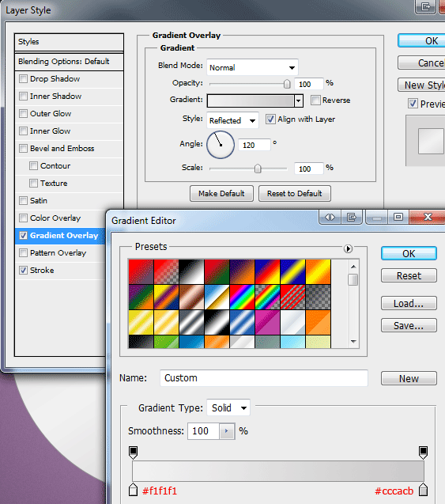Viewport: 445px width, 504px height.
Task: Choose the rainbow spectrum gradient preset
Action: pyautogui.click(x=242, y=297)
